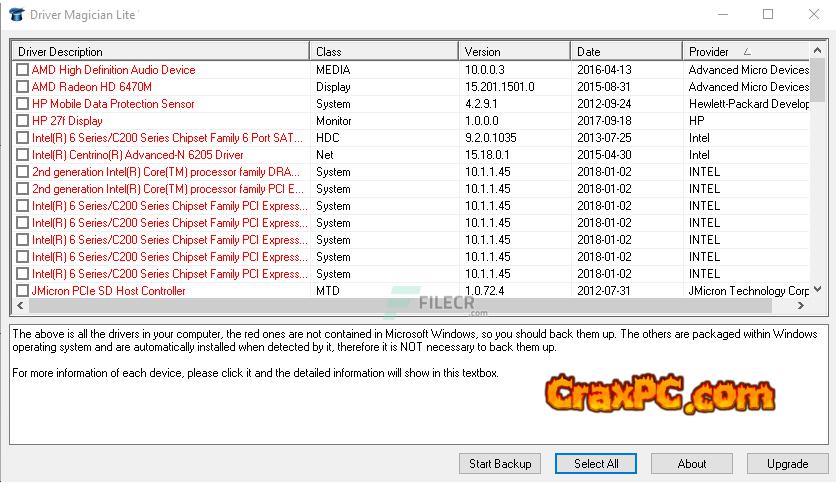Click the date 2012-09-24 cell
Viewport: 836px width, 484px height.
[604, 104]
